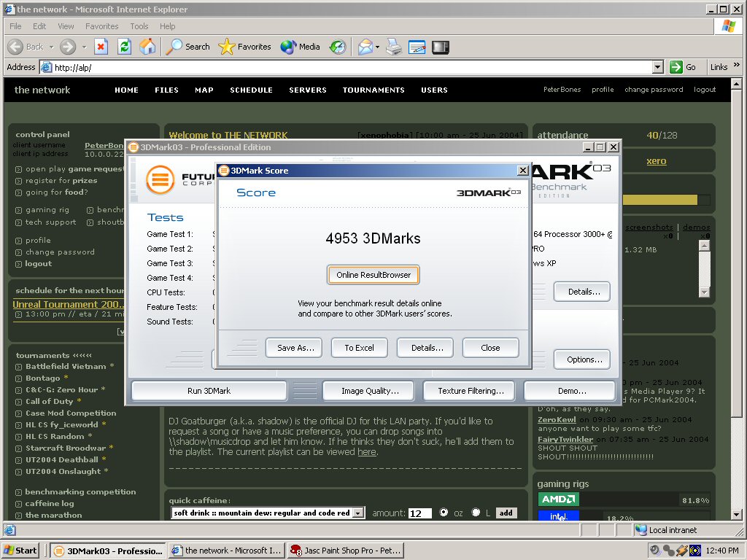Click the Mail envelope icon
The width and height of the screenshot is (747, 560).
365,47
